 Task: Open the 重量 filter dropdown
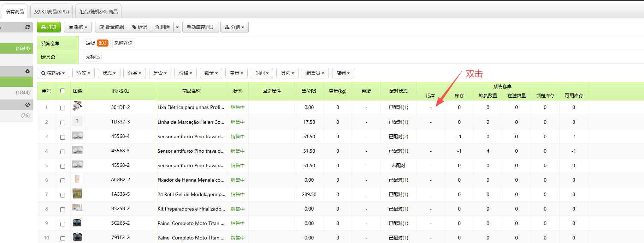[x=236, y=73]
